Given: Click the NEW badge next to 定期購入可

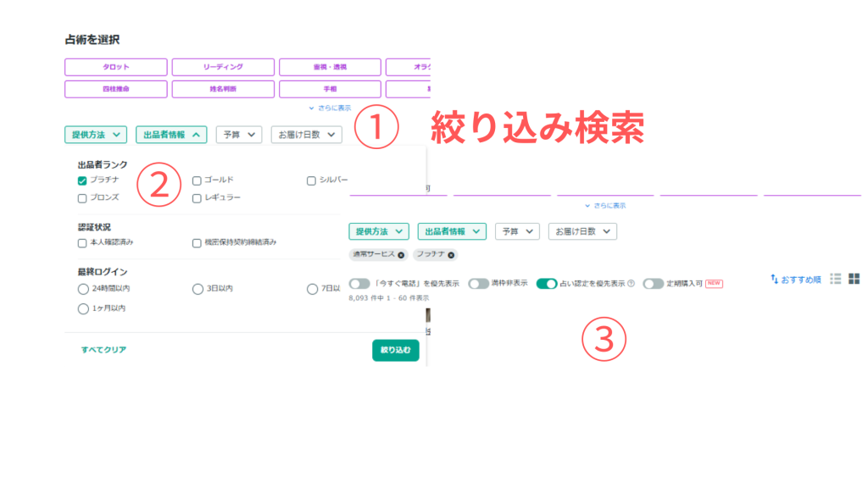Looking at the screenshot, I should click(714, 284).
